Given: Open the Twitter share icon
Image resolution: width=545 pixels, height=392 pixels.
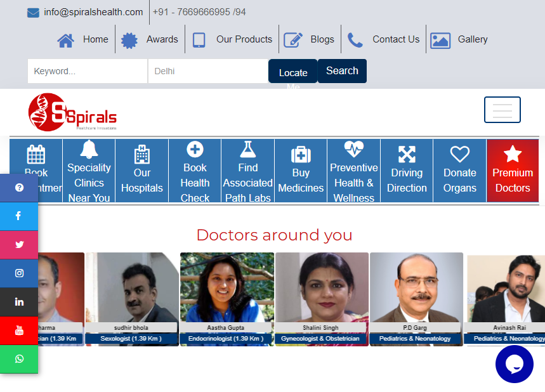Looking at the screenshot, I should (x=18, y=244).
